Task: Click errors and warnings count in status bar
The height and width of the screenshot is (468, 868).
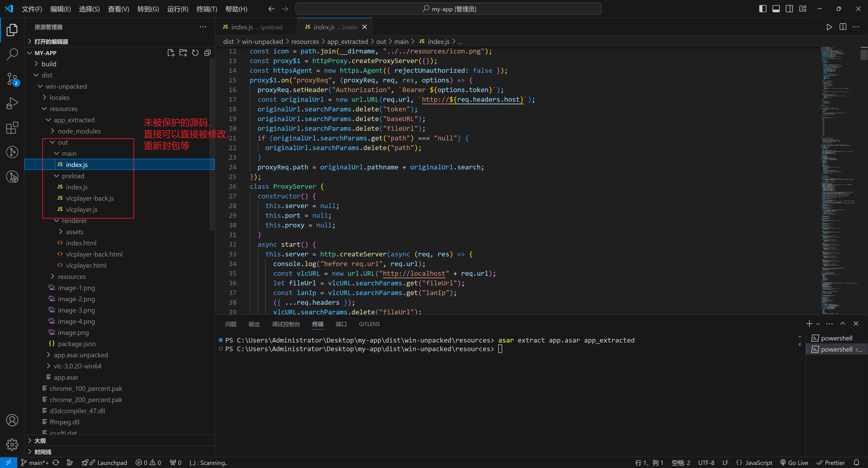Action: [148, 463]
